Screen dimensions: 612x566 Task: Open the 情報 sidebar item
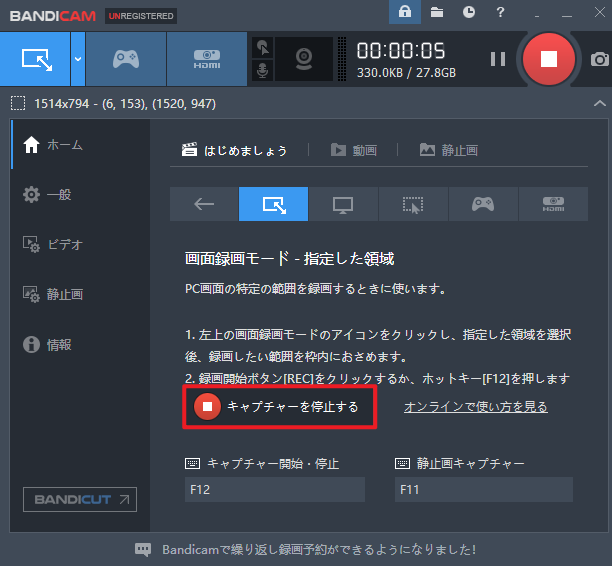pos(80,344)
